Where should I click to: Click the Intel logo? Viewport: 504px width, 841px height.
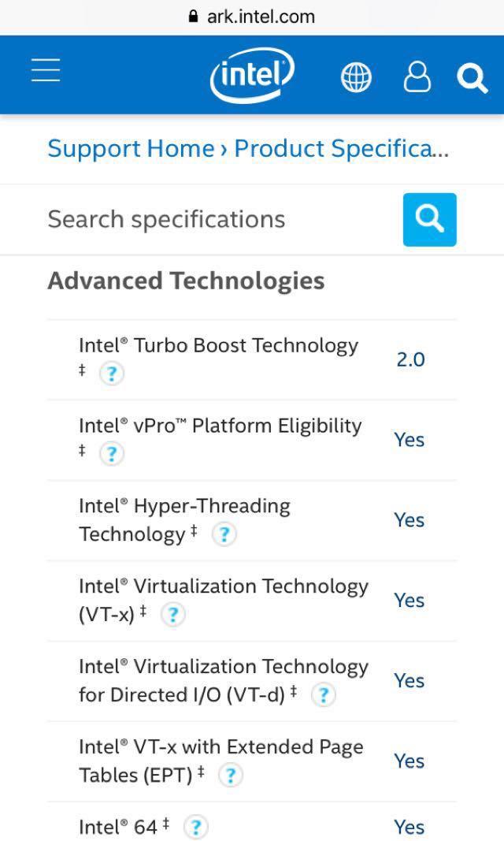[x=252, y=75]
